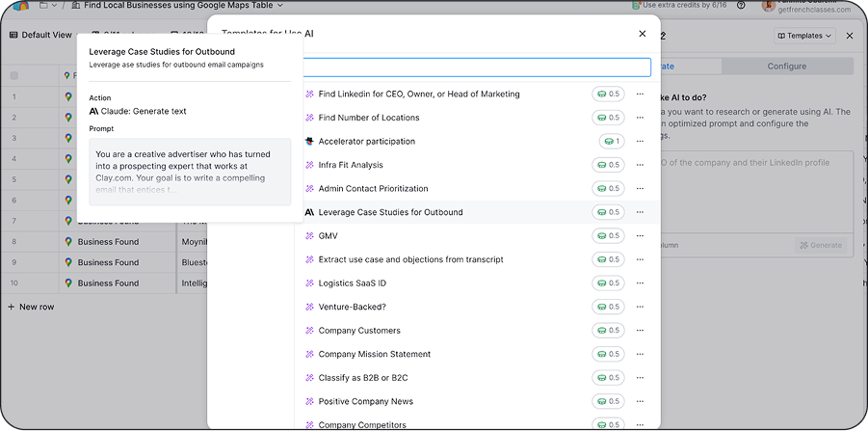Click the credit badge 1 on Accelerator participation
Screen dimensions: 868x431
point(611,142)
